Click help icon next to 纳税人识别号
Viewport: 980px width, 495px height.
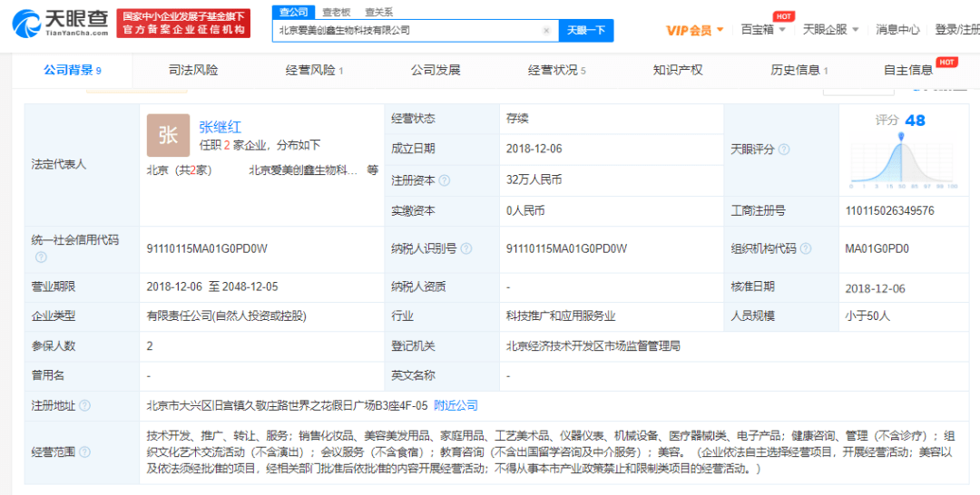point(465,249)
